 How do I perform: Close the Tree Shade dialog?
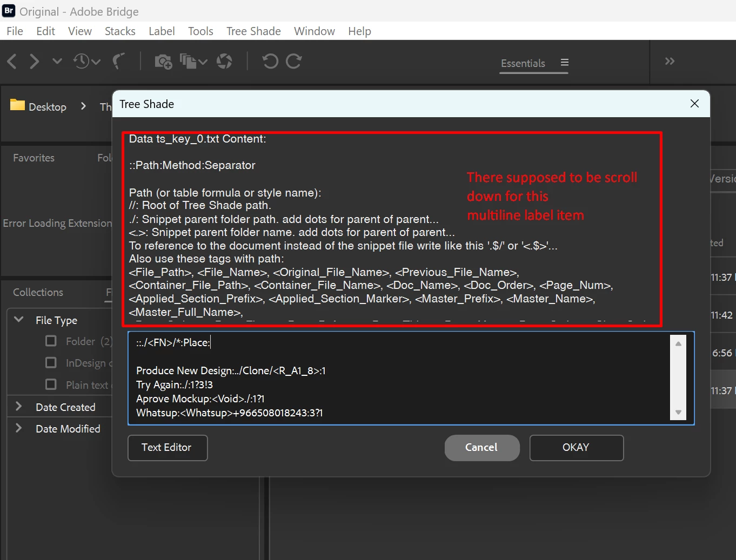[x=694, y=104]
